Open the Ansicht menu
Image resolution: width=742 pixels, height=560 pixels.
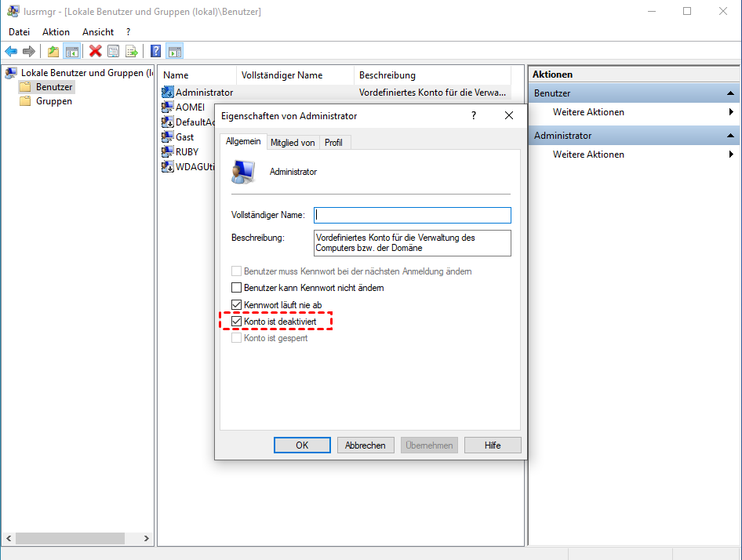click(98, 31)
